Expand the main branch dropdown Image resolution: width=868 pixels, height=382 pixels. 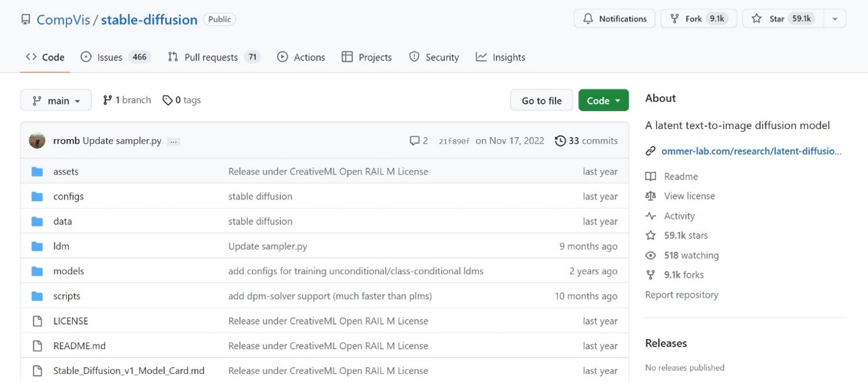(x=56, y=101)
